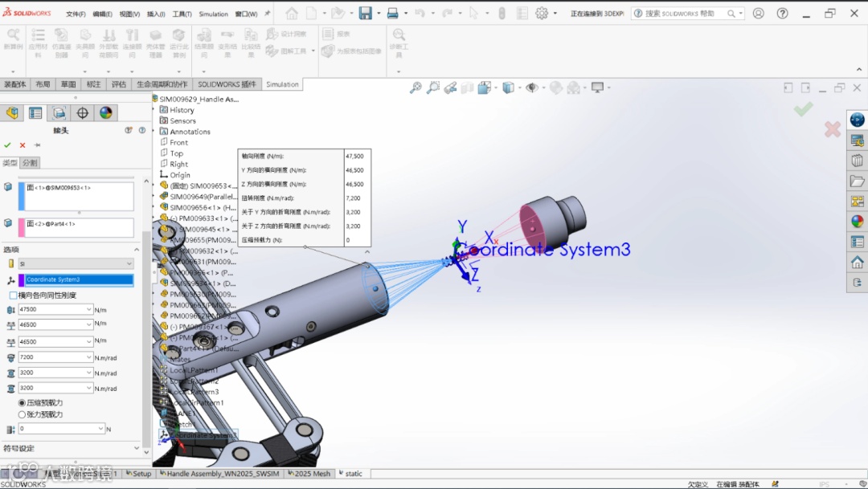Switch to the 装配体 ribbon tab
868x489 pixels.
15,84
